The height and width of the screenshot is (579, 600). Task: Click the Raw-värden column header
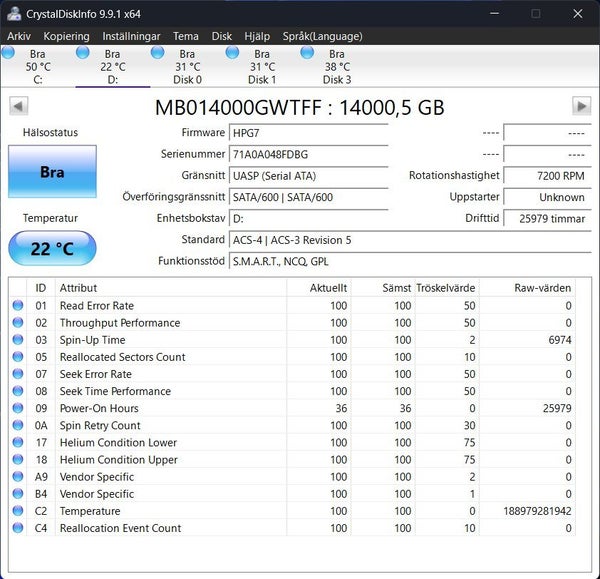(x=527, y=288)
